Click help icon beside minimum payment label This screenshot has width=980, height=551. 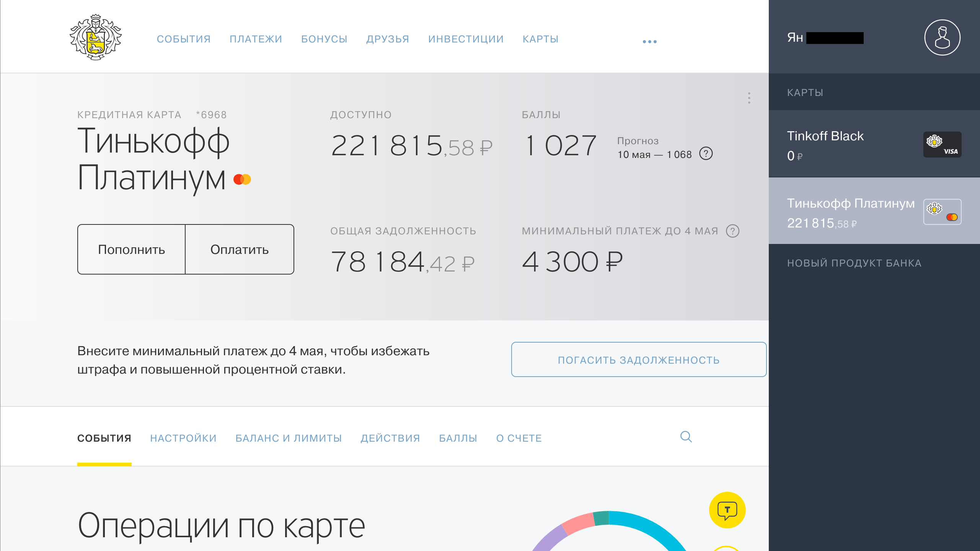(x=732, y=231)
